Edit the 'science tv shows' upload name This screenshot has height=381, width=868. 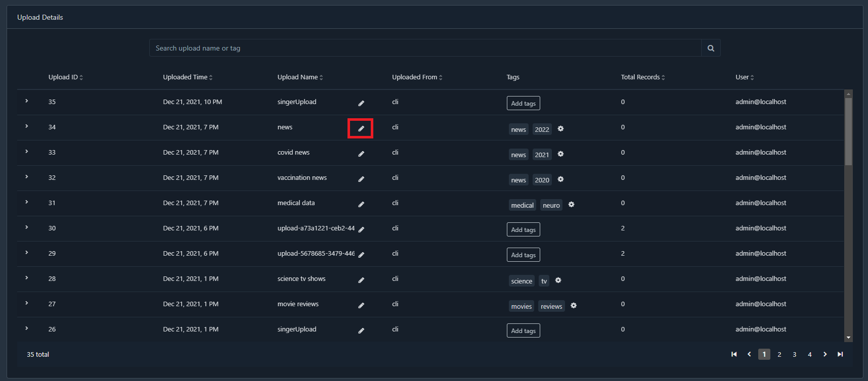361,280
